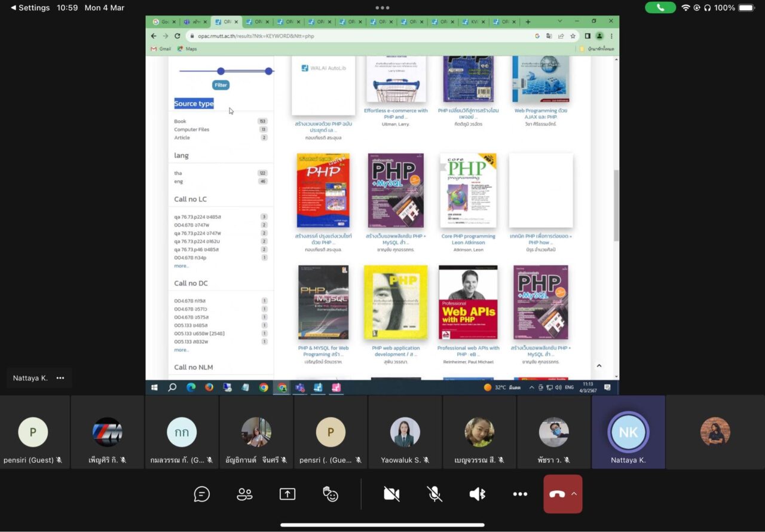Open the Core PHP programming book cover
The image size is (765, 532).
[x=468, y=191]
